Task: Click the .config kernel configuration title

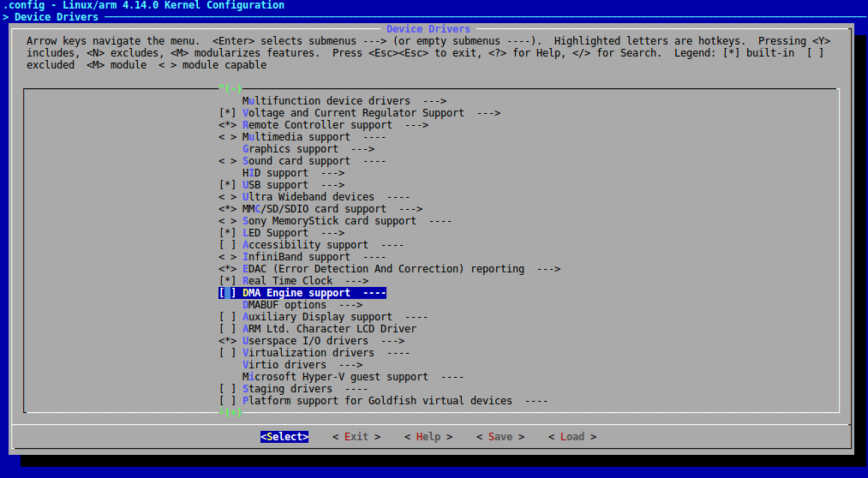Action: point(144,5)
